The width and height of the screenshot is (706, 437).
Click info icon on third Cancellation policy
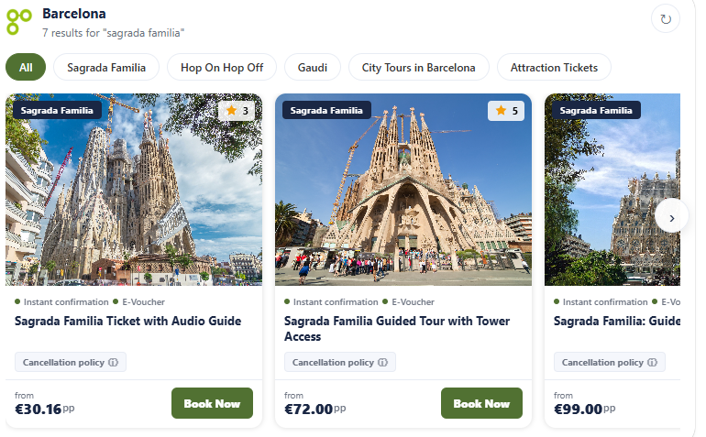(x=652, y=363)
